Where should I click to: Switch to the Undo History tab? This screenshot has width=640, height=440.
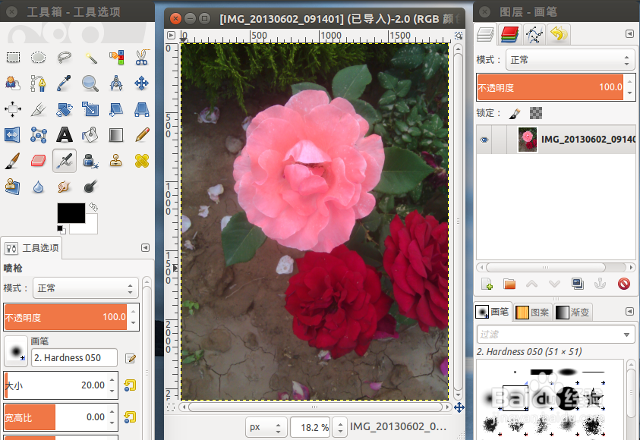click(558, 34)
